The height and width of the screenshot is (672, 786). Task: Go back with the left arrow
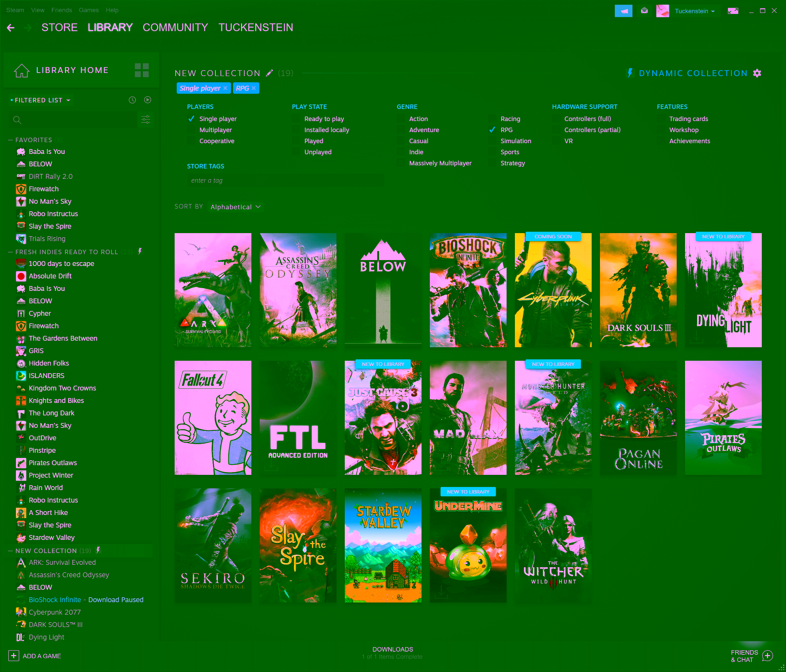(x=11, y=28)
